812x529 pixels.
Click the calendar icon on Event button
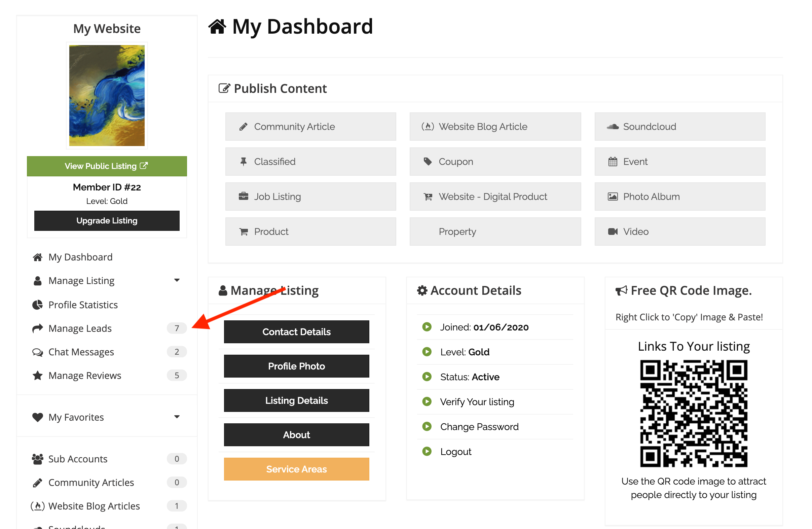[x=613, y=162]
